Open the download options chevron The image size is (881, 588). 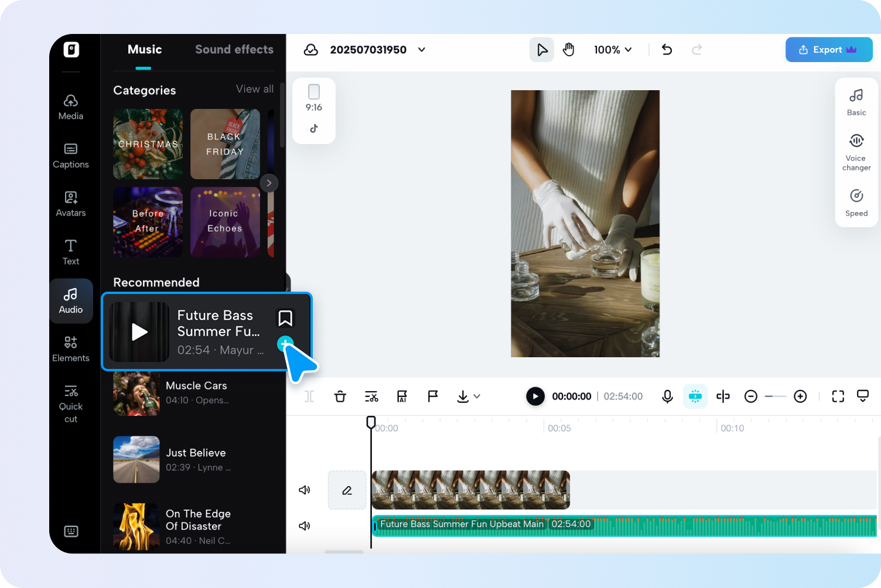tap(477, 396)
